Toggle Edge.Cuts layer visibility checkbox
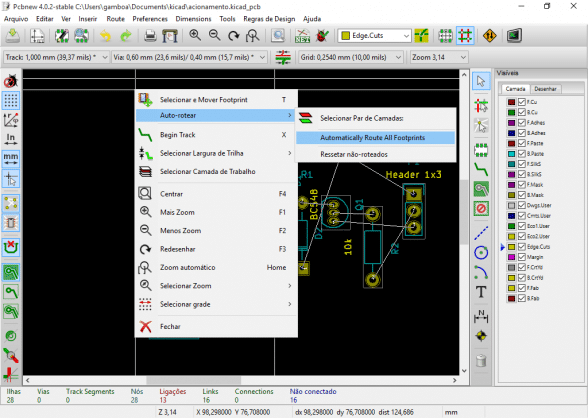Image resolution: width=588 pixels, height=418 pixels. (x=522, y=247)
